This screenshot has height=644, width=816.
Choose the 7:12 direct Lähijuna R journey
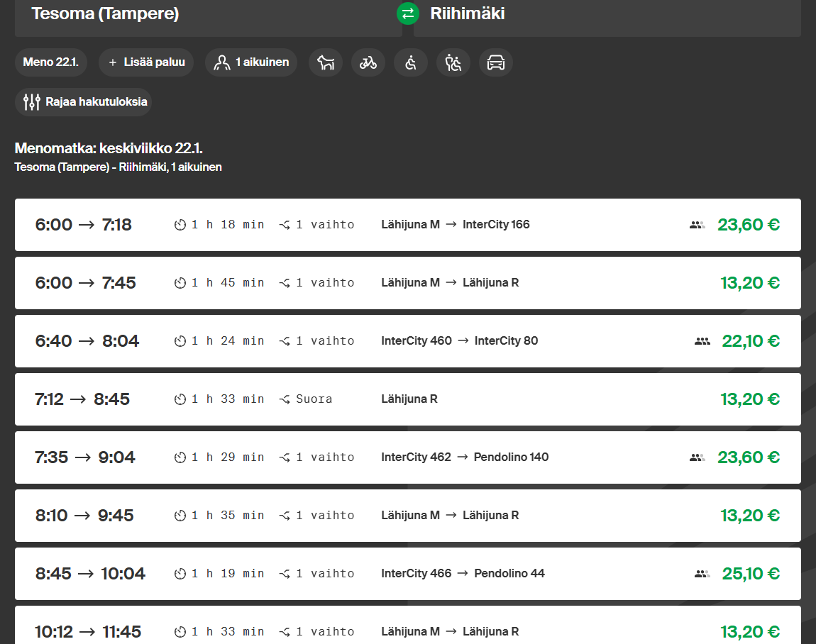407,399
